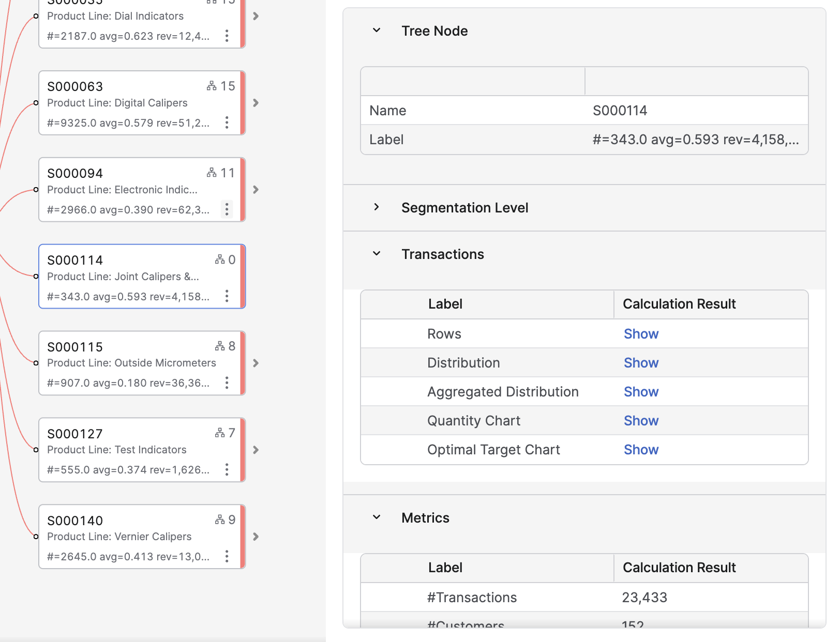Collapse the Transactions section
840x642 pixels.
[x=377, y=254]
